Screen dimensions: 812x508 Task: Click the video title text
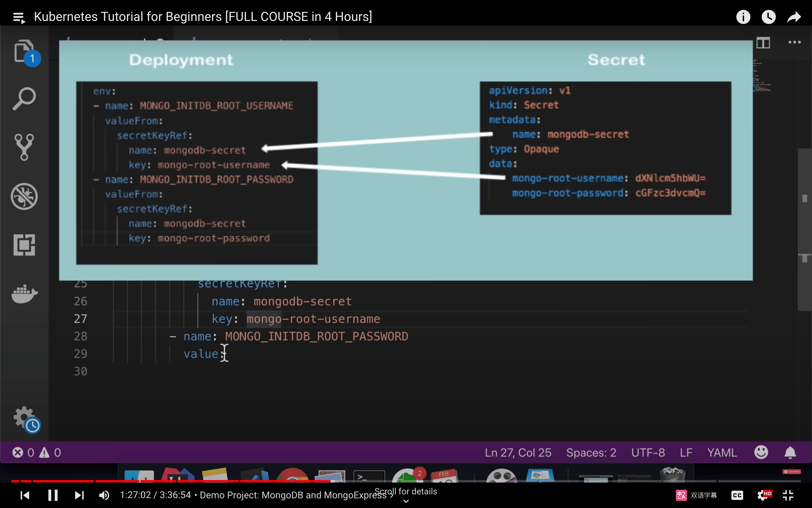point(203,17)
